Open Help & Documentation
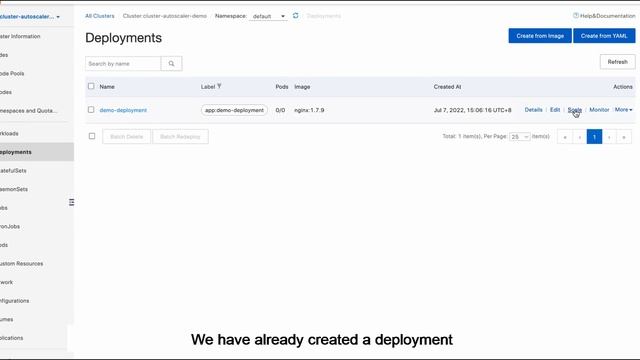This screenshot has width=640, height=360. coord(604,16)
